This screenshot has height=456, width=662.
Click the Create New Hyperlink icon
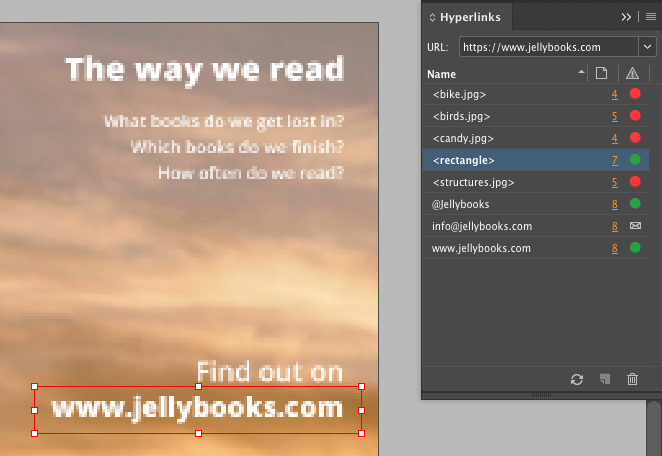pyautogui.click(x=604, y=380)
